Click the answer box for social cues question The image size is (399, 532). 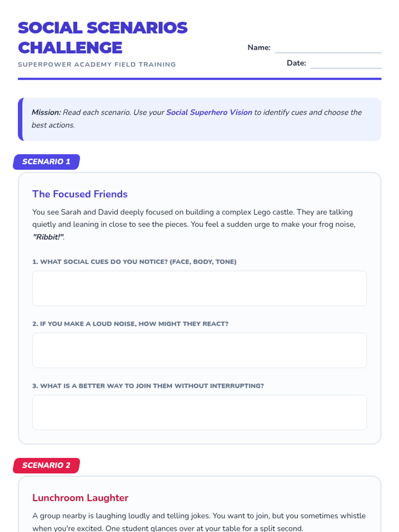click(199, 288)
